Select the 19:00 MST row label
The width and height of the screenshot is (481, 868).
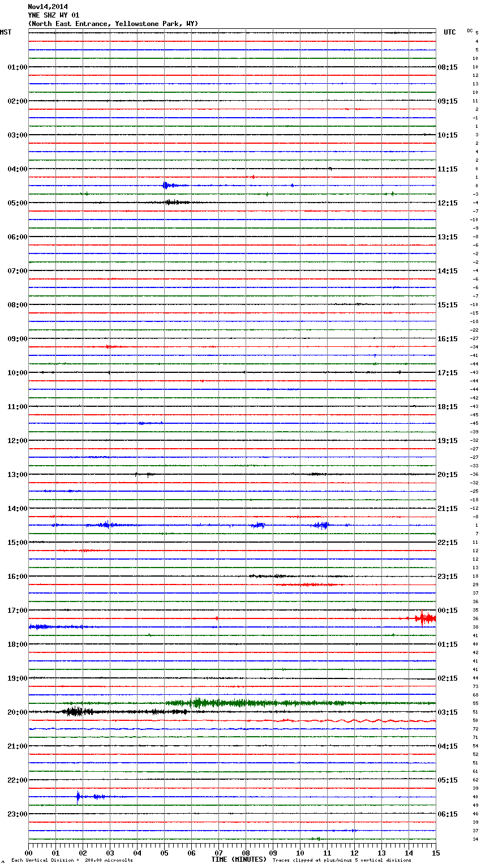pyautogui.click(x=17, y=678)
